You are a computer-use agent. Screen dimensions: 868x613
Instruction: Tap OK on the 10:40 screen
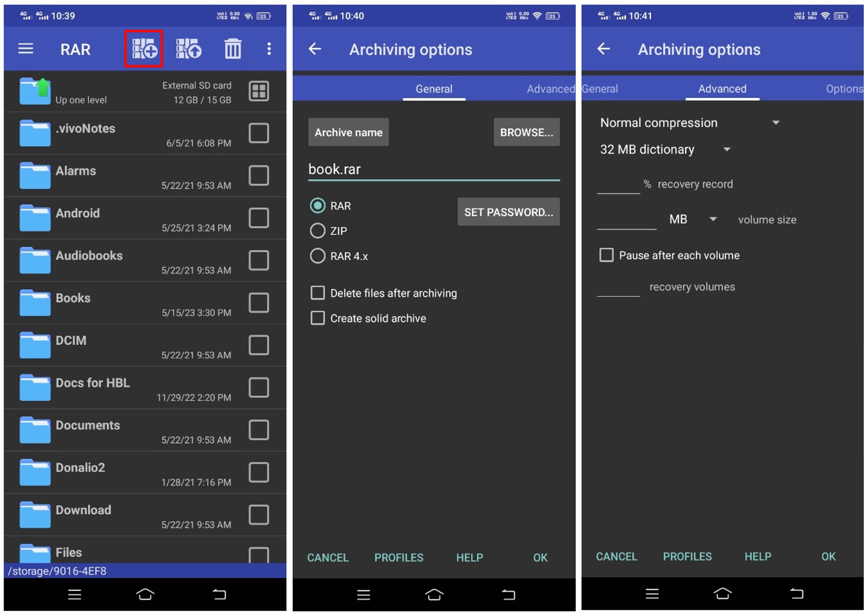pos(540,558)
